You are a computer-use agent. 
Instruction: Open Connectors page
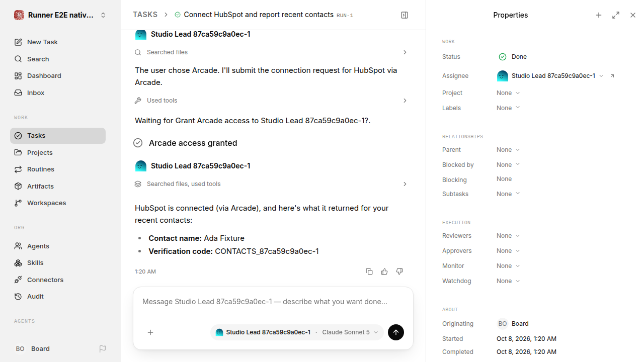[58, 280]
